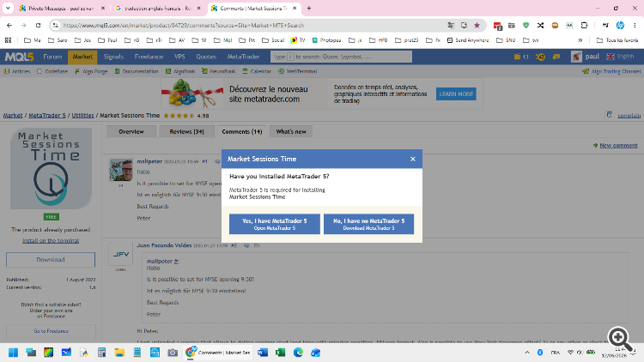Open the NeuroBook link
The height and width of the screenshot is (362, 644).
click(218, 71)
